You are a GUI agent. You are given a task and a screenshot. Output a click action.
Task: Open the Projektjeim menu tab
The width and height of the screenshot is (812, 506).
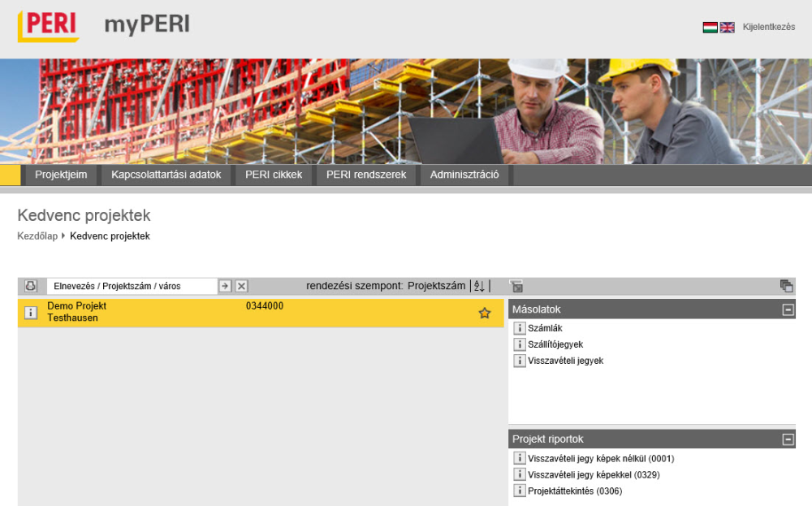[x=61, y=175]
